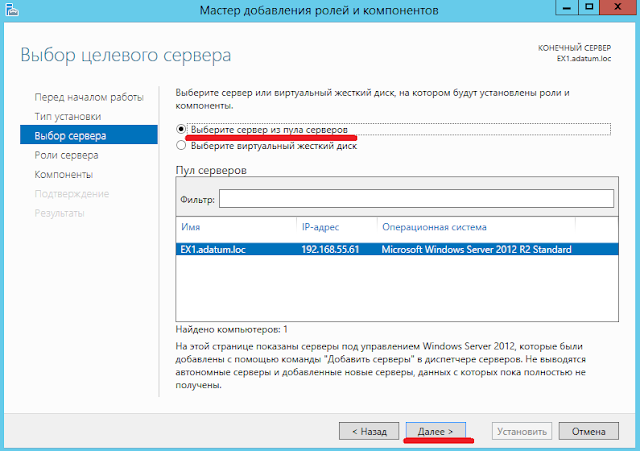
Task: Select 'Выберите виртуальный жесткий диск' radio button
Action: click(181, 145)
